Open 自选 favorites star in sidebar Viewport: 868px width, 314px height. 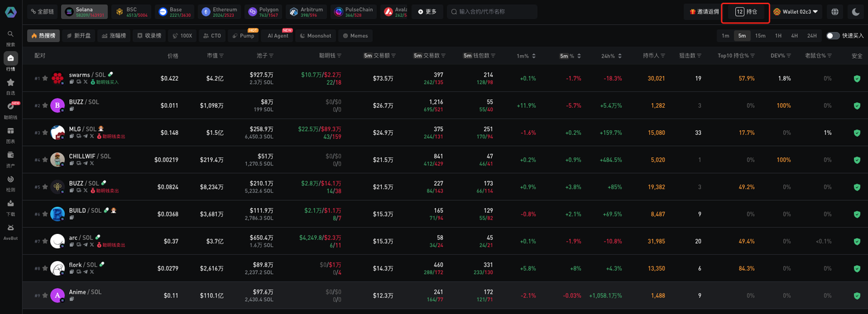click(11, 85)
